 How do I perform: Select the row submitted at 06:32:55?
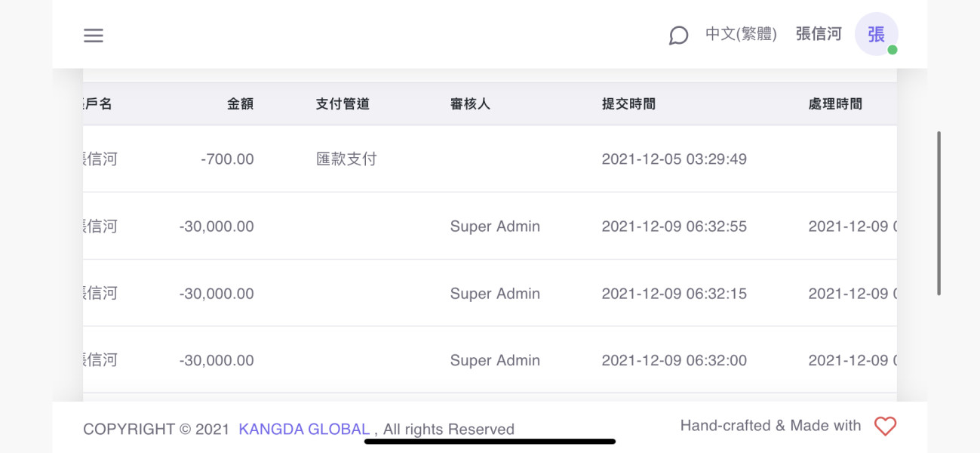pyautogui.click(x=674, y=226)
